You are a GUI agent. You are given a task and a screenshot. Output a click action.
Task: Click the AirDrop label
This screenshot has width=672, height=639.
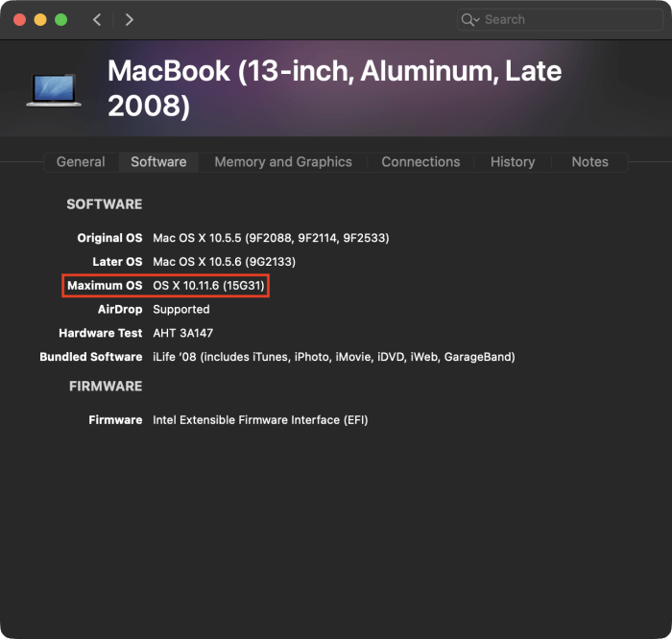(x=120, y=309)
